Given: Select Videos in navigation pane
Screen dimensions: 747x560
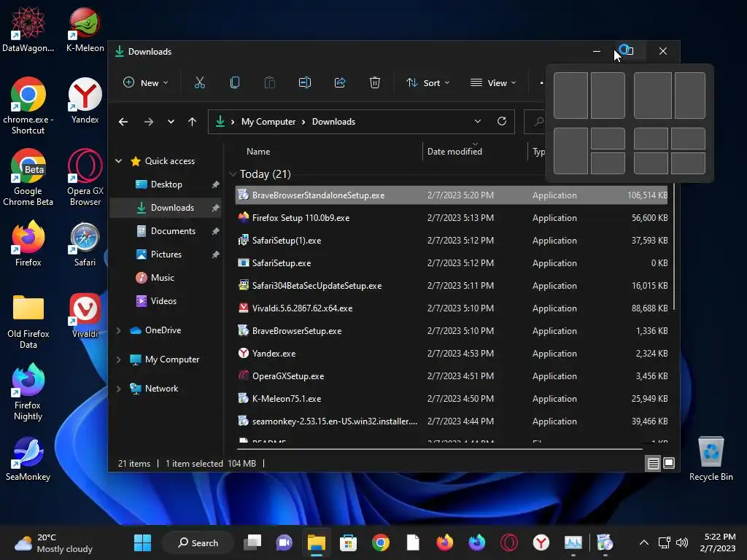Looking at the screenshot, I should pyautogui.click(x=166, y=301).
